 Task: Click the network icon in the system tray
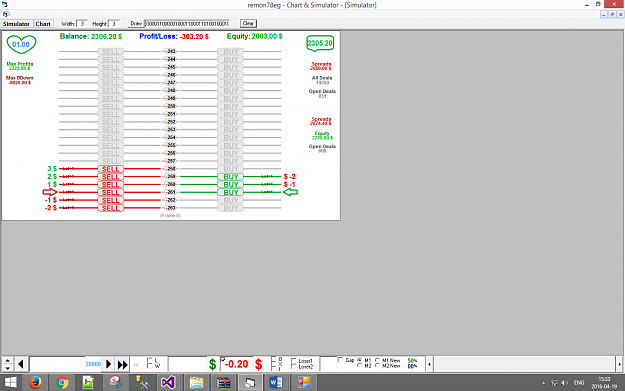pyautogui.click(x=554, y=383)
